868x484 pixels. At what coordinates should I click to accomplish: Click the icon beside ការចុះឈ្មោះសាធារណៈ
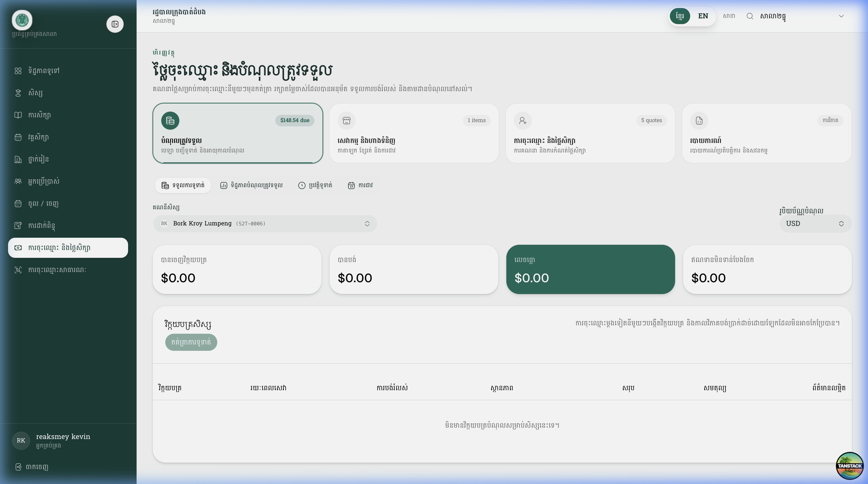[18, 270]
